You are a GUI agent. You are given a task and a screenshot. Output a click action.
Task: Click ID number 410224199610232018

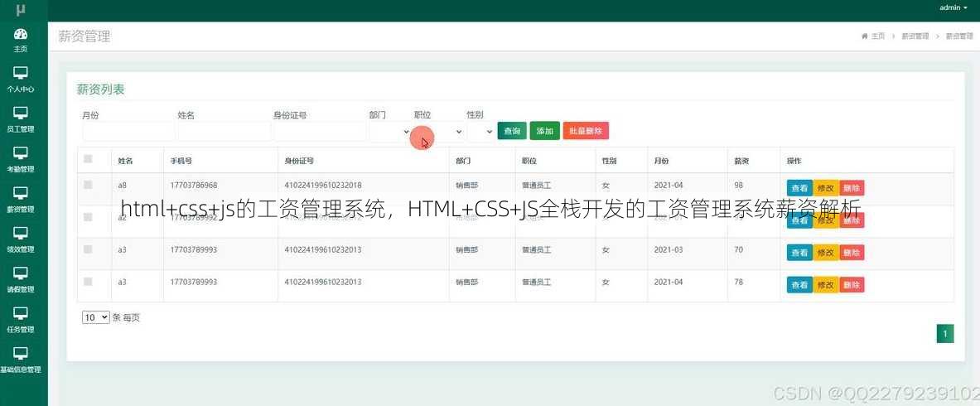click(x=322, y=185)
